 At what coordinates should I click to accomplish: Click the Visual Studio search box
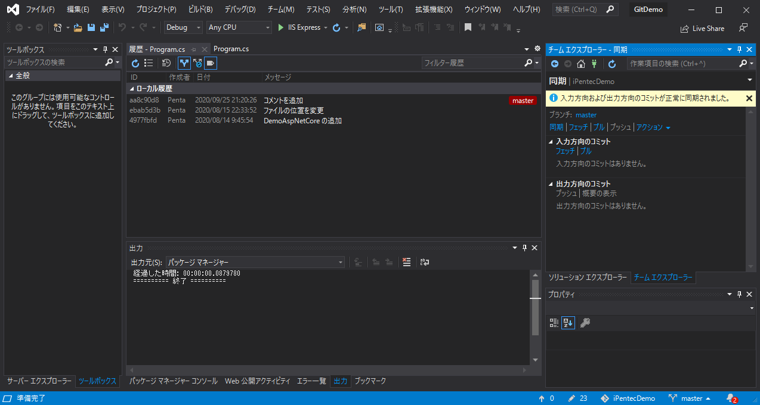(585, 9)
